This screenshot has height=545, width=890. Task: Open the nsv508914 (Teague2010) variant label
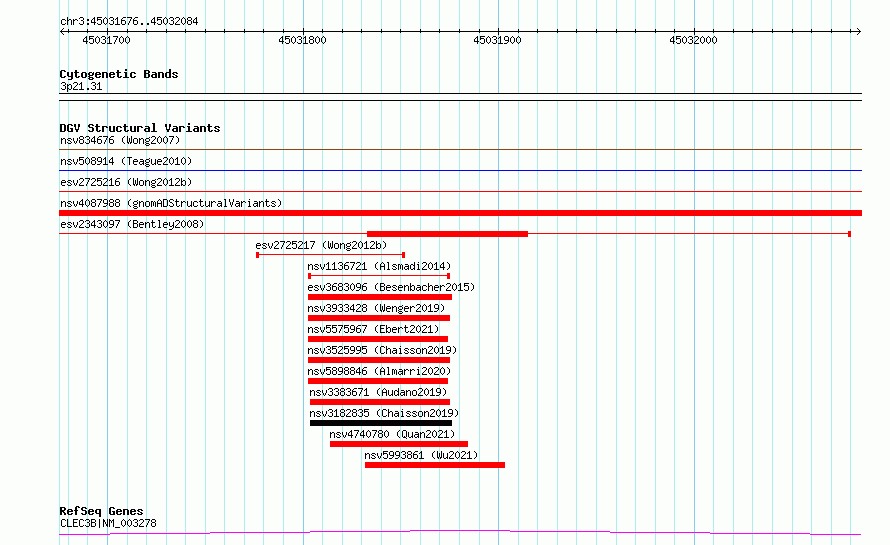coord(125,161)
